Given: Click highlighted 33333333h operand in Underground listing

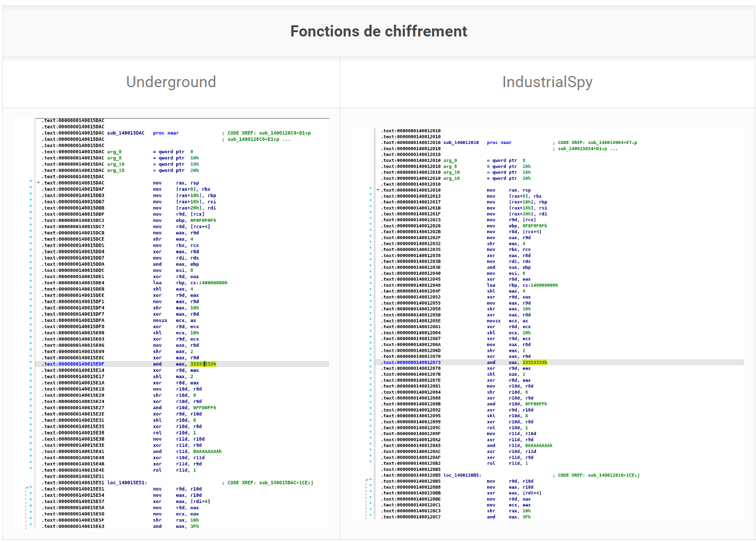Looking at the screenshot, I should pyautogui.click(x=203, y=364).
